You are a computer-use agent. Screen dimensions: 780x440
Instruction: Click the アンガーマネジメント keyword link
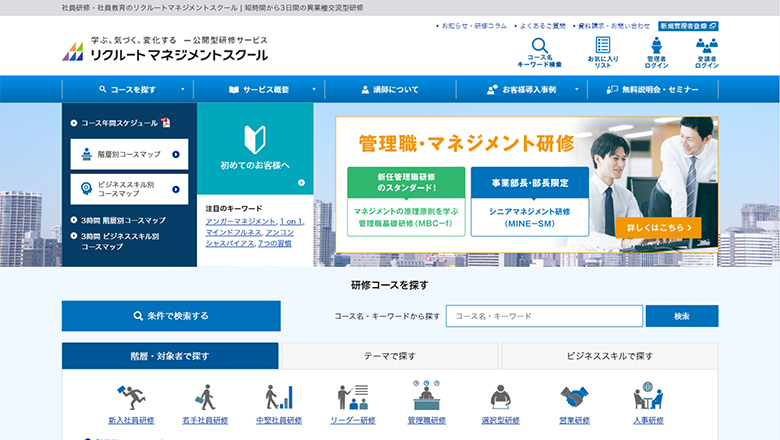[x=241, y=221]
